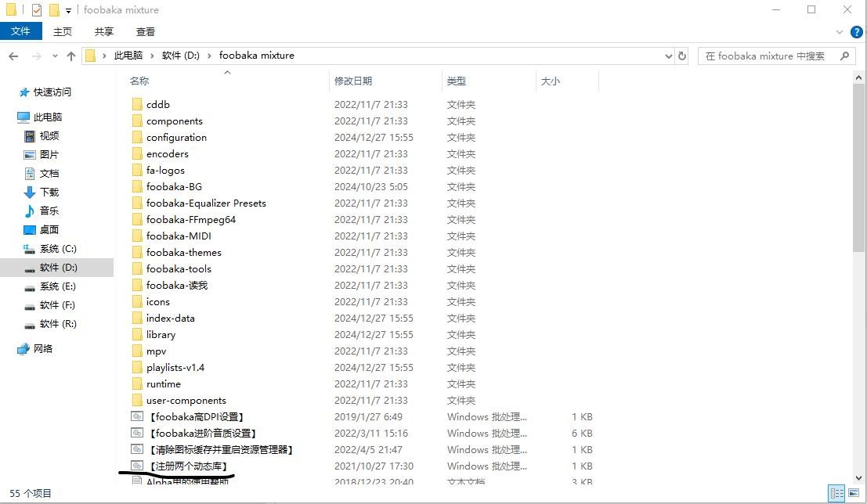
Task: Open the quick access toolbar dropdown
Action: 68,11
